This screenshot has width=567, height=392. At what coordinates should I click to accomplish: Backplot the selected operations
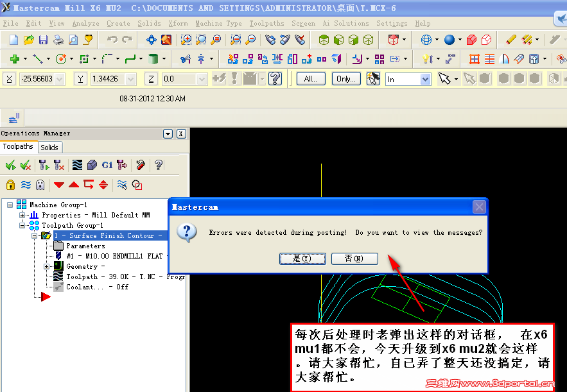click(x=77, y=165)
